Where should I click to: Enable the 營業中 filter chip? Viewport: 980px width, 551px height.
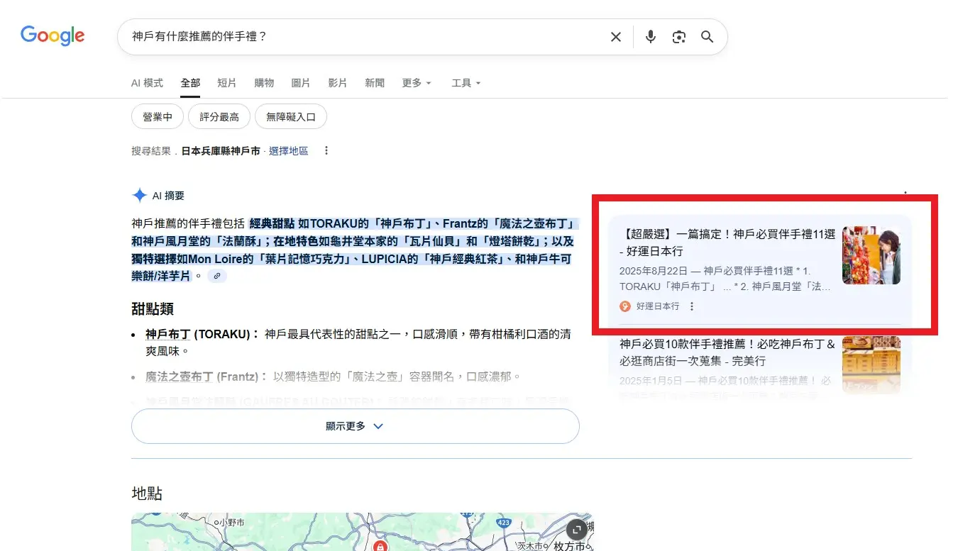coord(157,116)
